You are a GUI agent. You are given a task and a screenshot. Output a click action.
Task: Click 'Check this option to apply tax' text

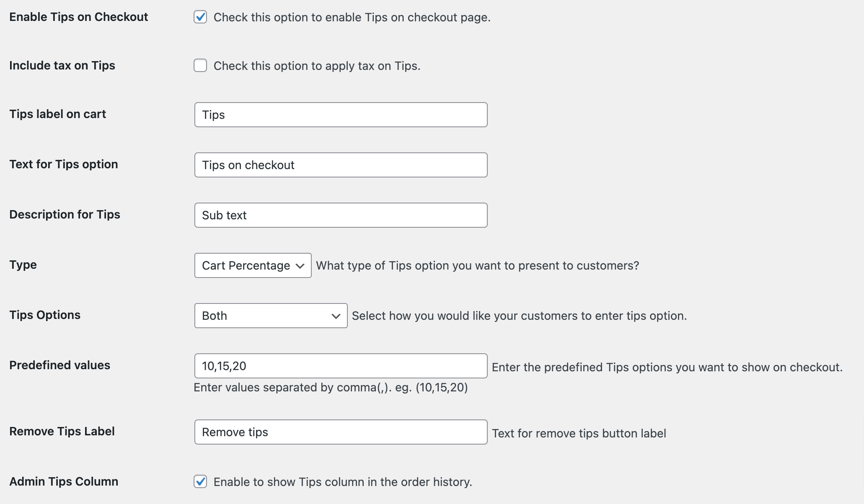point(317,66)
